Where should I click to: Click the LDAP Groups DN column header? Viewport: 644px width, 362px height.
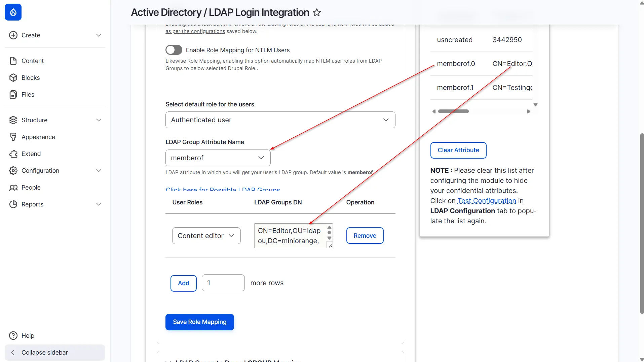[278, 202]
